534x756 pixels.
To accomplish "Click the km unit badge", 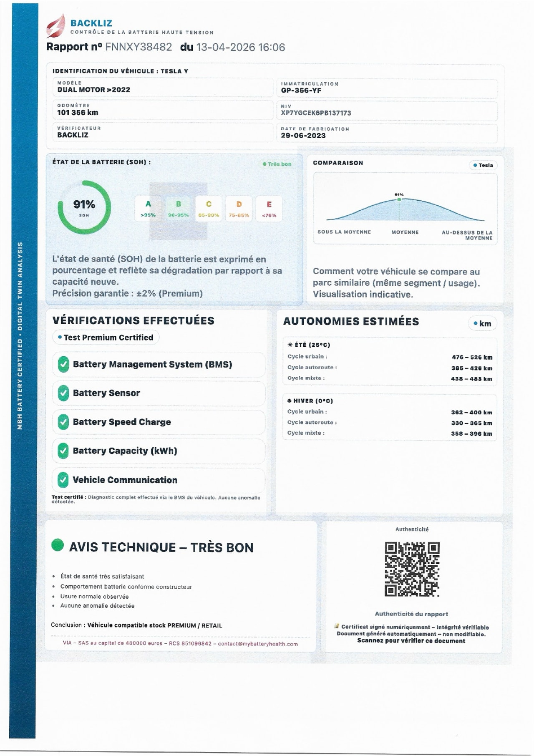I will pos(482,323).
